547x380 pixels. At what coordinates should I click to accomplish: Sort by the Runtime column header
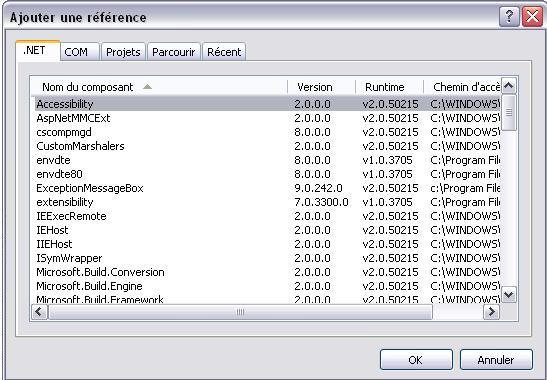(x=389, y=87)
